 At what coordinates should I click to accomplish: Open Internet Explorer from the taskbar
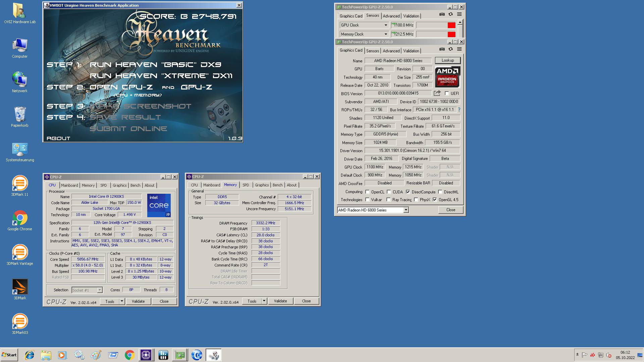(x=30, y=355)
